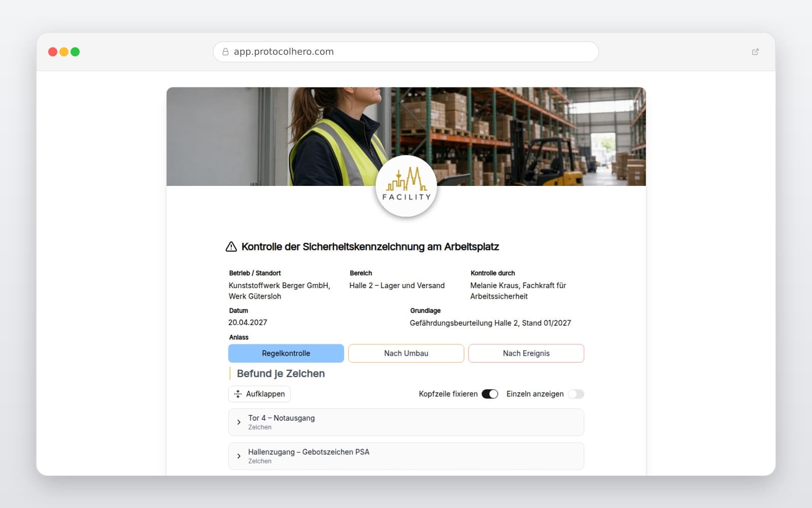Click Halle 2 – Lager und Versand text
Screen dimensions: 812x508
pos(397,285)
